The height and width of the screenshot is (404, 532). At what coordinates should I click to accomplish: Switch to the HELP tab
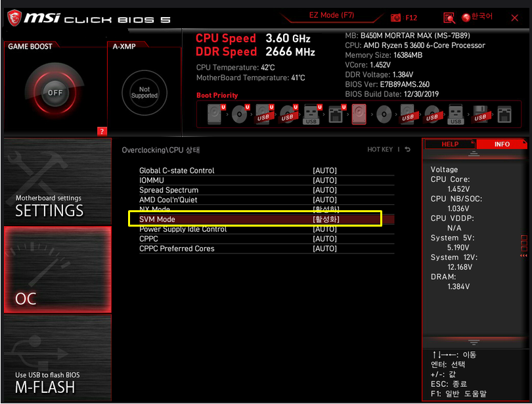[449, 144]
